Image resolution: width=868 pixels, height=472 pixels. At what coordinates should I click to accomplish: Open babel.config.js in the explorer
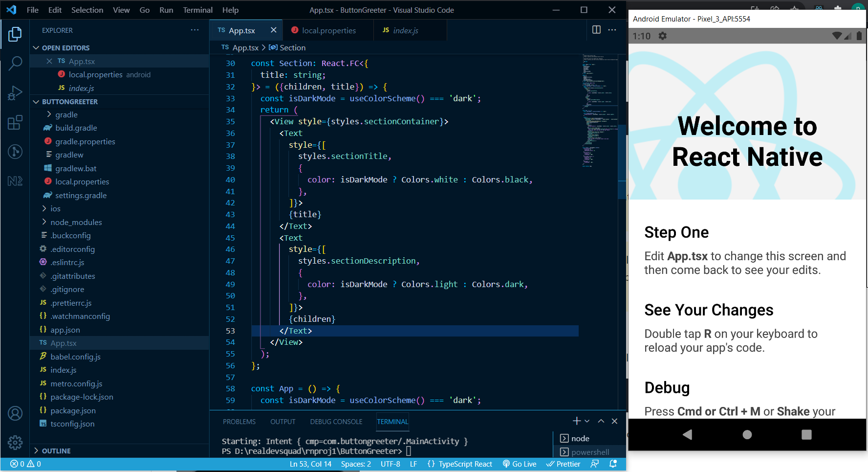75,357
